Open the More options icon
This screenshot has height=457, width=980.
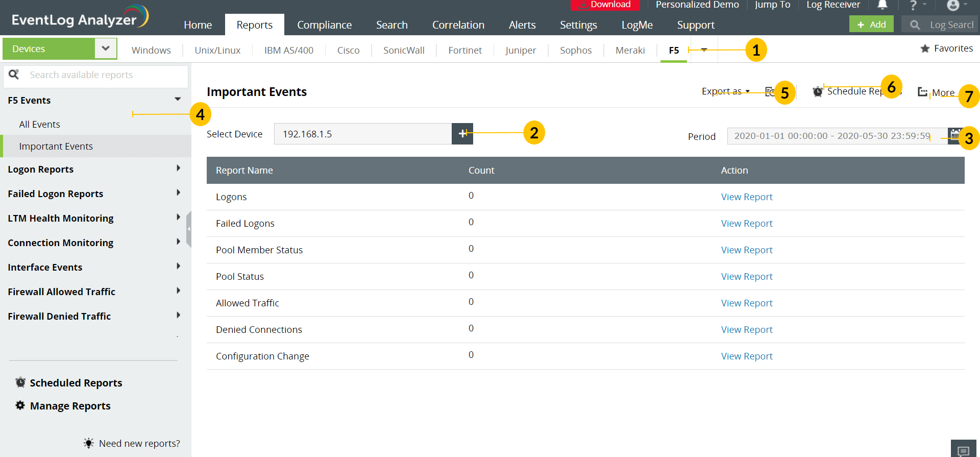(922, 92)
